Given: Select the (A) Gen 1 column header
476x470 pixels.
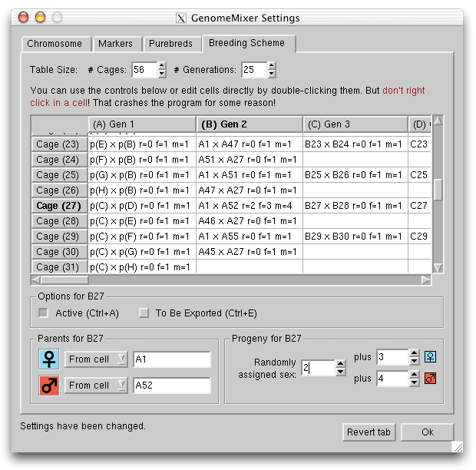Looking at the screenshot, I should click(x=142, y=124).
